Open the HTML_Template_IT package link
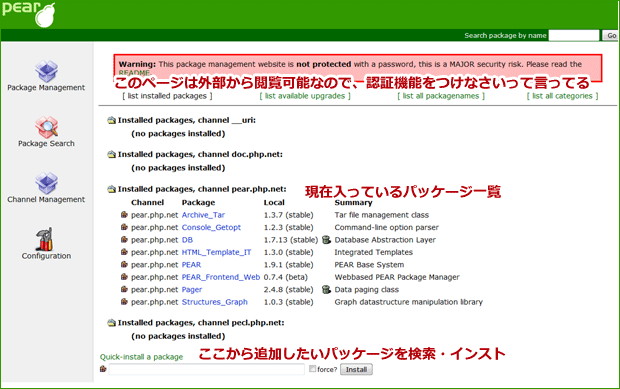The height and width of the screenshot is (389, 620). 216,252
